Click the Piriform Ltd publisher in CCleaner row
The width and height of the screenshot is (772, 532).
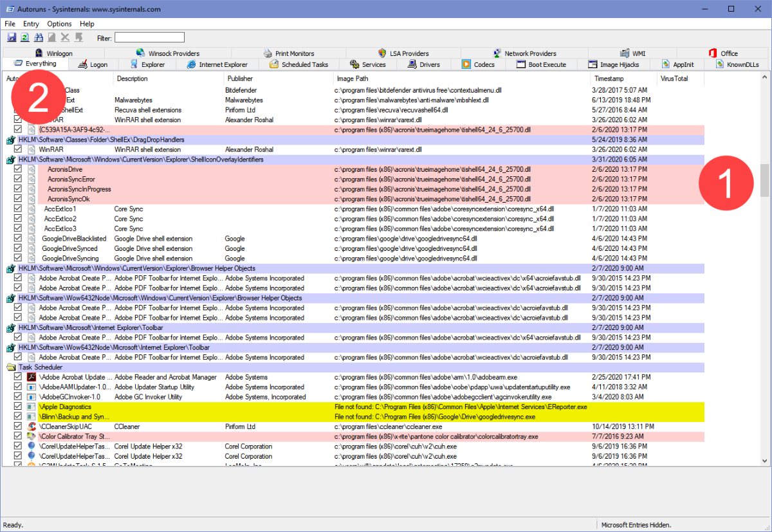(x=240, y=427)
